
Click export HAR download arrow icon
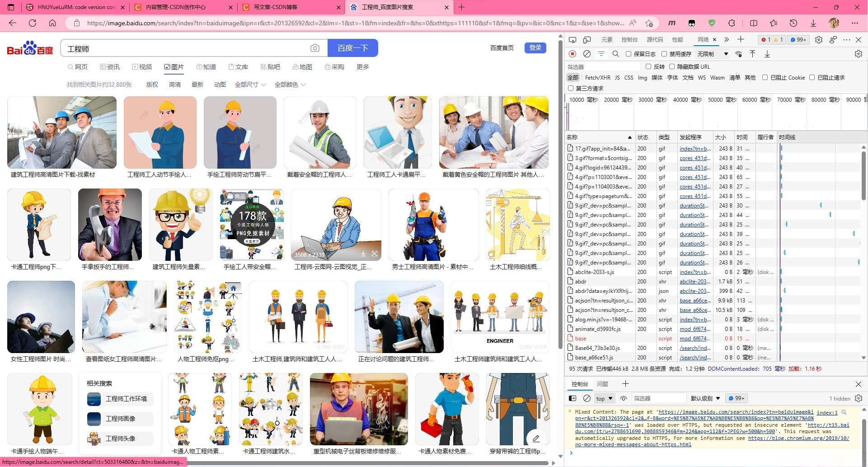[x=767, y=54]
